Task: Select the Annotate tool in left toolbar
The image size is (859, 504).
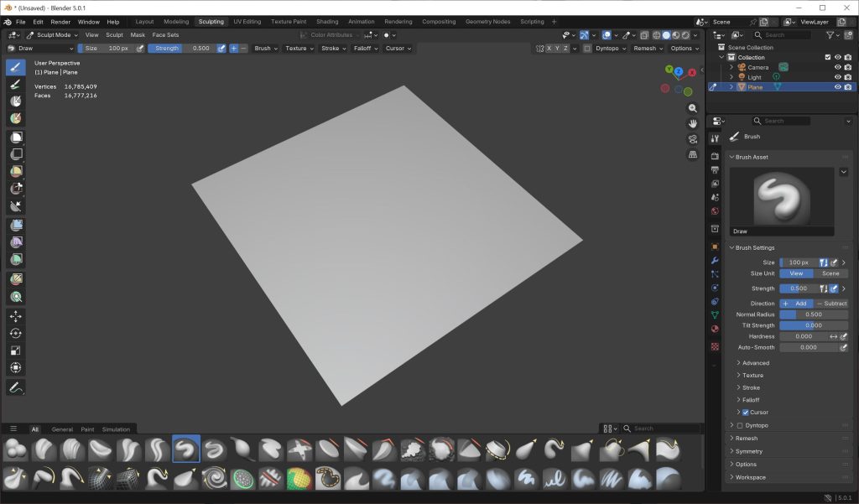Action: (16, 387)
